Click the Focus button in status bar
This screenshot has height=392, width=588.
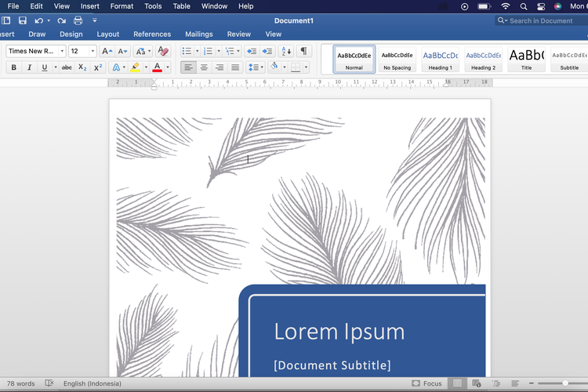(427, 383)
